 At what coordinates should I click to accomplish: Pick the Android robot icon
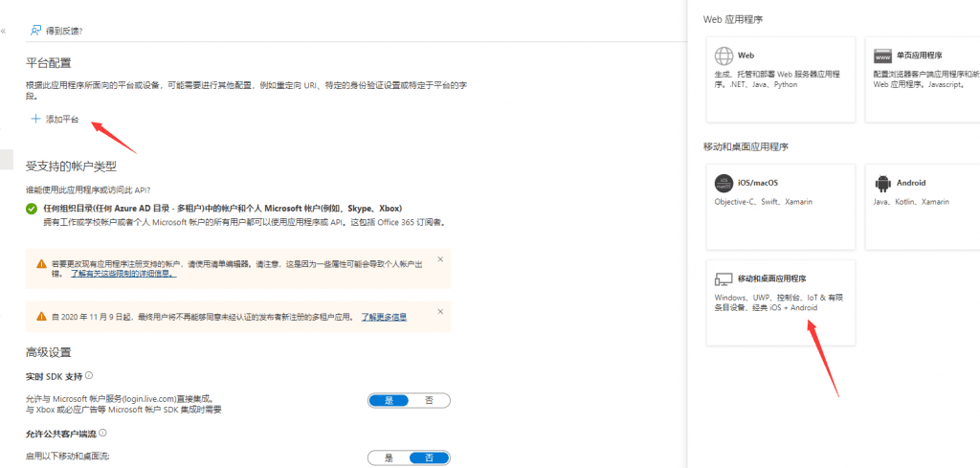click(881, 183)
